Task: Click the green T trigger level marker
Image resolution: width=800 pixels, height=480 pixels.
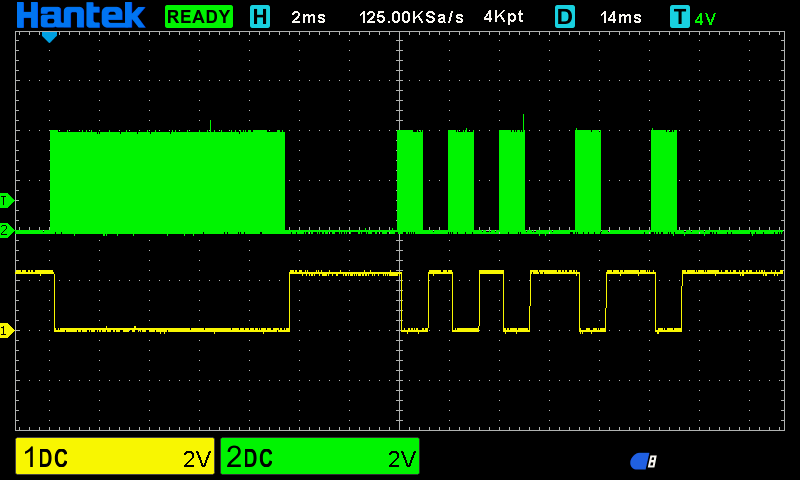Action: click(7, 200)
